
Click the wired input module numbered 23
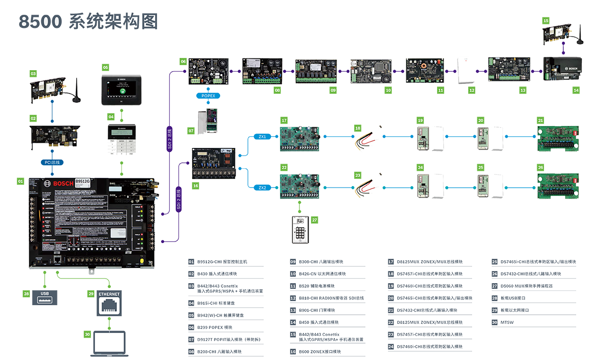click(x=367, y=186)
